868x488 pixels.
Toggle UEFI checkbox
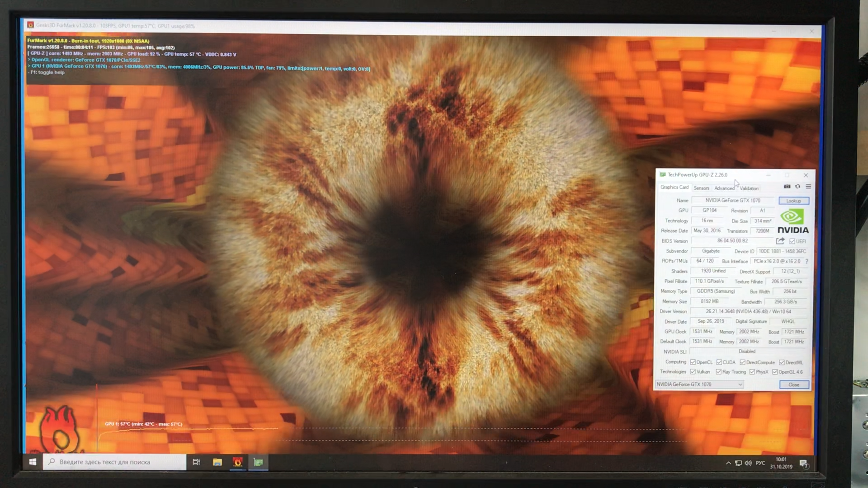pyautogui.click(x=792, y=241)
